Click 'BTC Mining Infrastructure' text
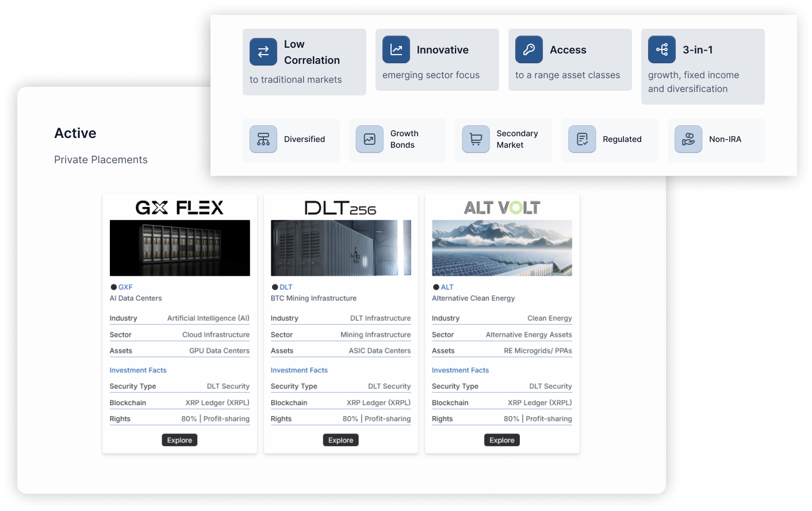812x511 pixels. 313,298
